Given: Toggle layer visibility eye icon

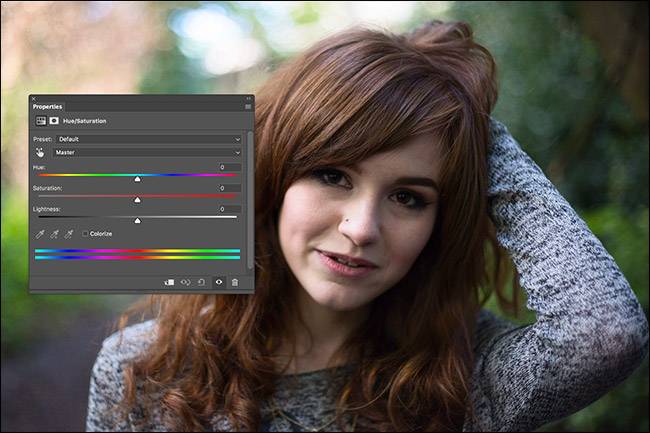Looking at the screenshot, I should click(x=219, y=282).
